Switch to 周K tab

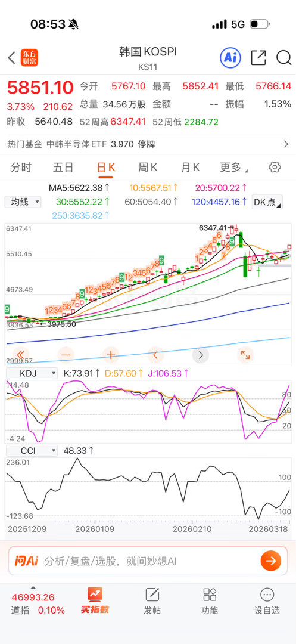(148, 167)
